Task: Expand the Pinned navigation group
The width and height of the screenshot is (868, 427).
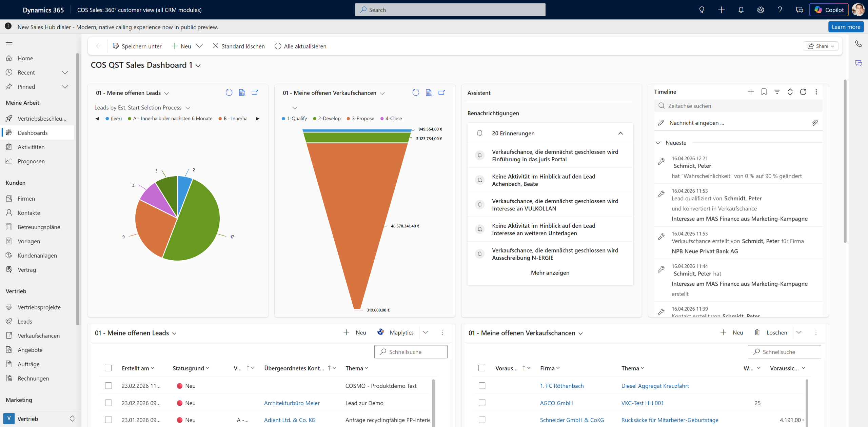Action: [x=65, y=87]
